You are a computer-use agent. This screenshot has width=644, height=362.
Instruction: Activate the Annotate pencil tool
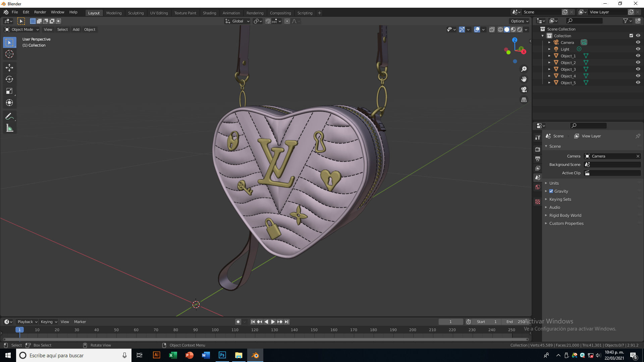tap(9, 117)
